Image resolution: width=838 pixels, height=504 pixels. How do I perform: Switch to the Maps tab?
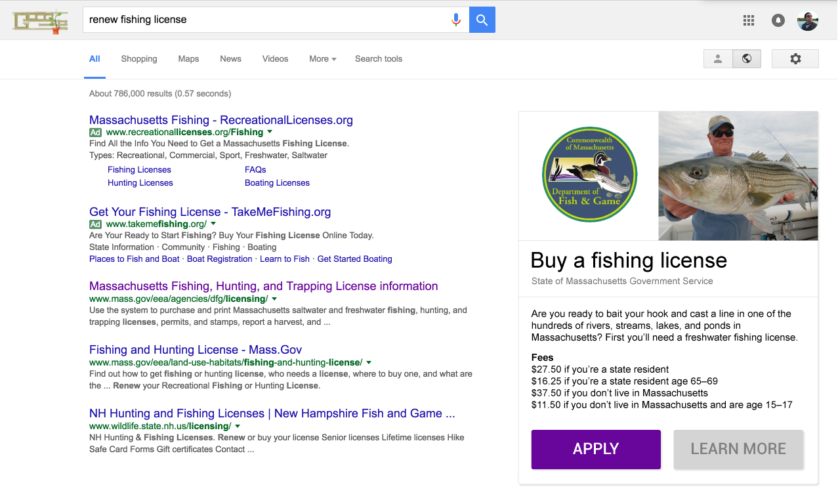tap(188, 59)
